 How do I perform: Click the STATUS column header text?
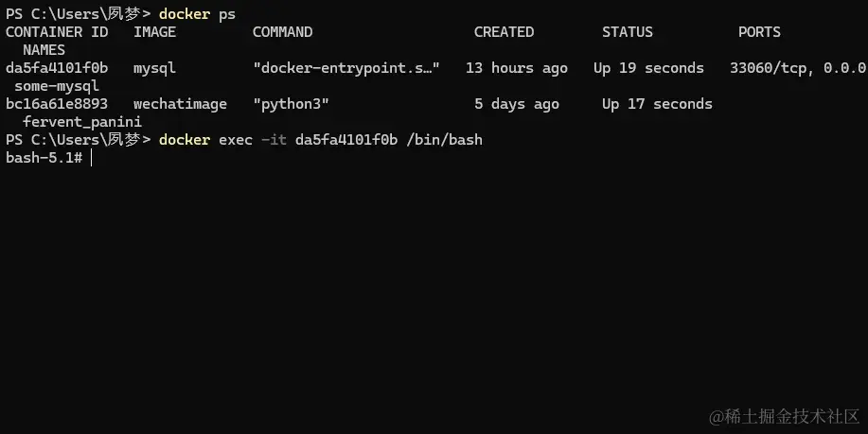[628, 32]
